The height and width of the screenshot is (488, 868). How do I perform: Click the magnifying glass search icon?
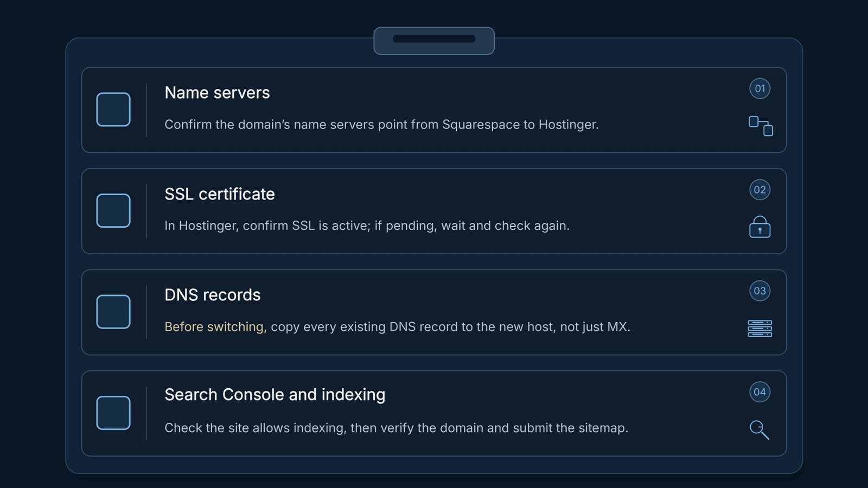click(x=759, y=429)
